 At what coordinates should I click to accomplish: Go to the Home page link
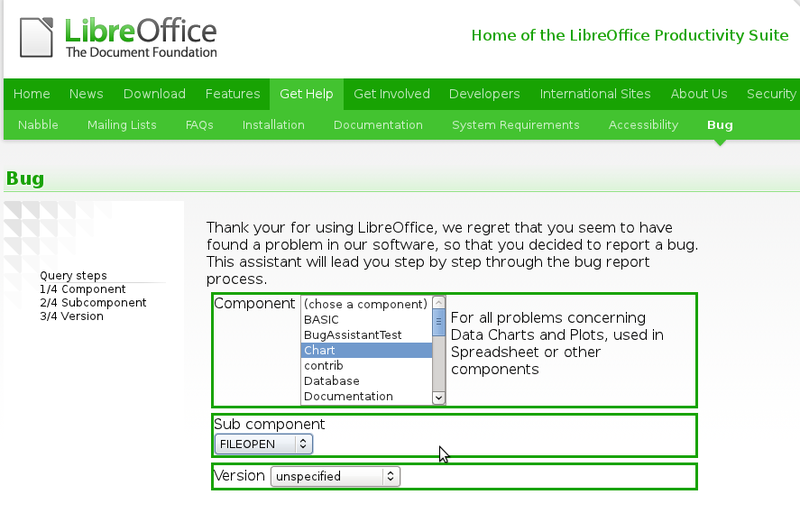coord(32,94)
